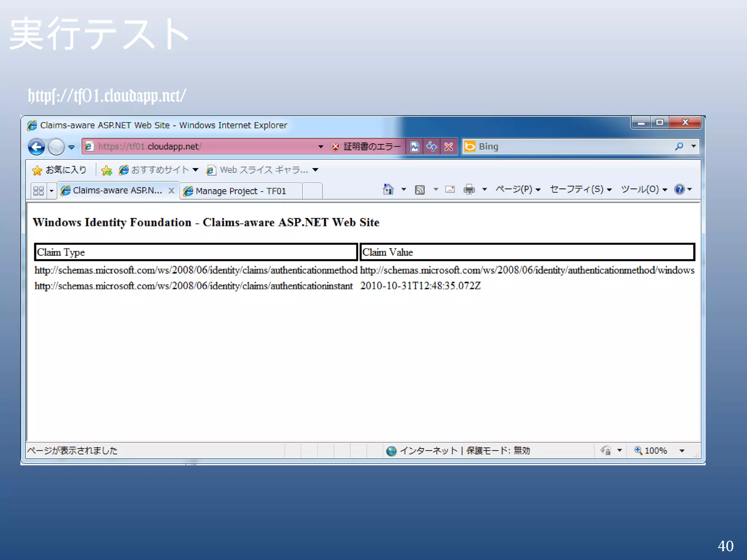The width and height of the screenshot is (747, 560).
Task: Click the status bar security lock icon
Action: (x=606, y=451)
